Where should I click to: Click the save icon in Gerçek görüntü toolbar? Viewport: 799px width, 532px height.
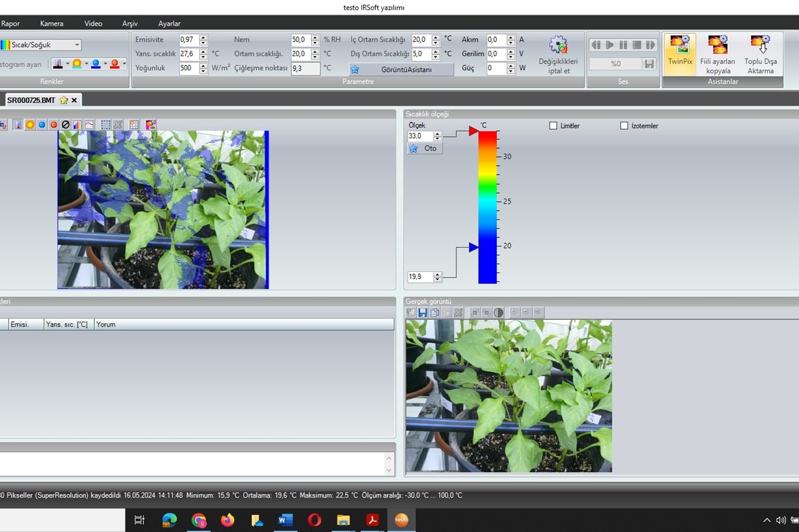click(422, 313)
